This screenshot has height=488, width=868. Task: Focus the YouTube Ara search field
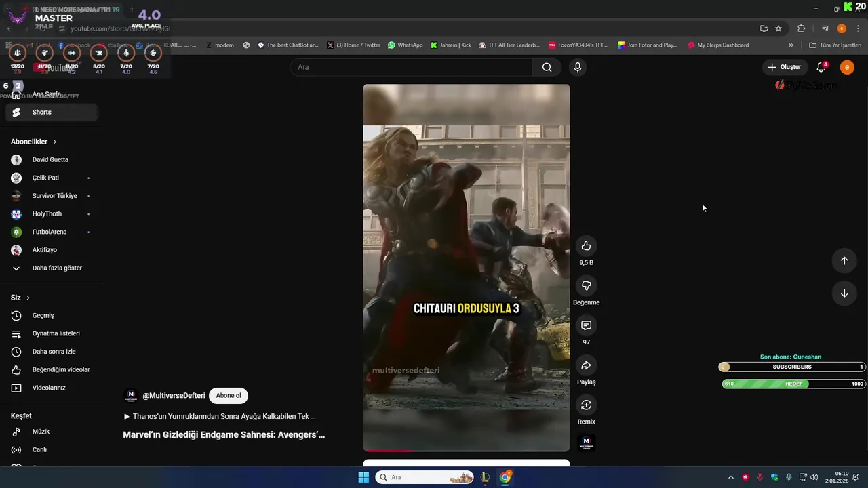pyautogui.click(x=412, y=67)
